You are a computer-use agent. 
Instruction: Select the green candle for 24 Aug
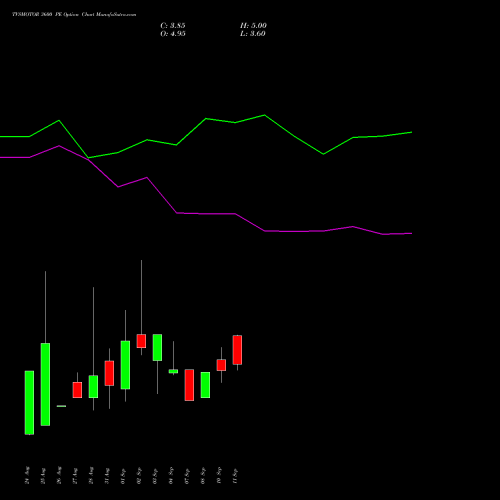tap(29, 403)
